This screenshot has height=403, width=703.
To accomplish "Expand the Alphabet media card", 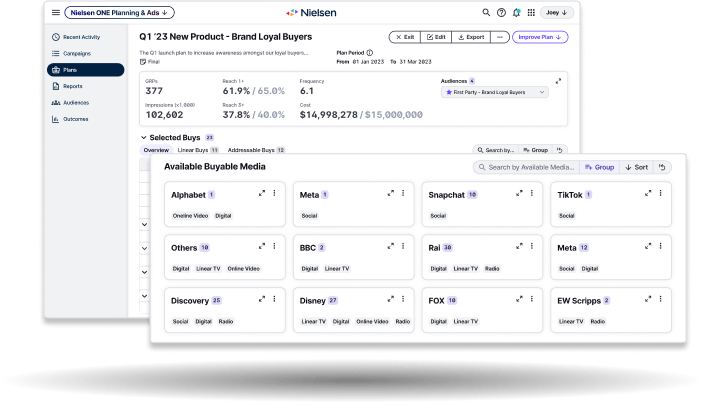I will pos(260,193).
